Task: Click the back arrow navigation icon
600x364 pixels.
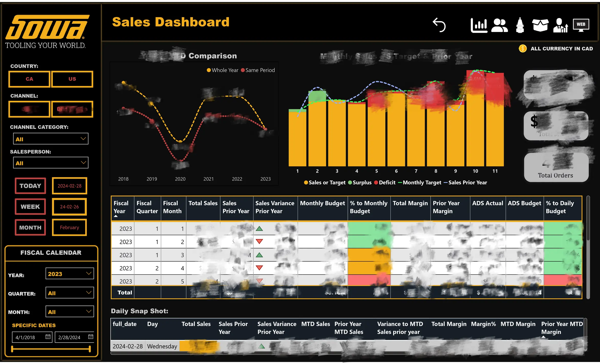Action: point(439,25)
